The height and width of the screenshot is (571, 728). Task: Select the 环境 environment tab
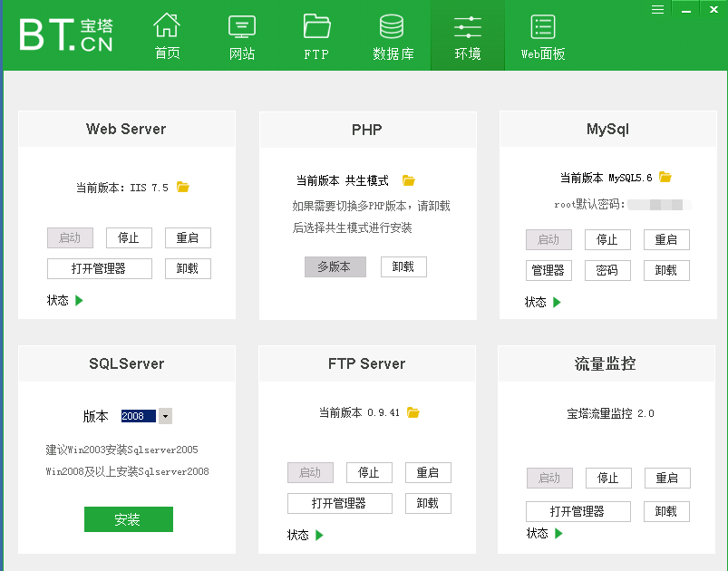click(468, 36)
